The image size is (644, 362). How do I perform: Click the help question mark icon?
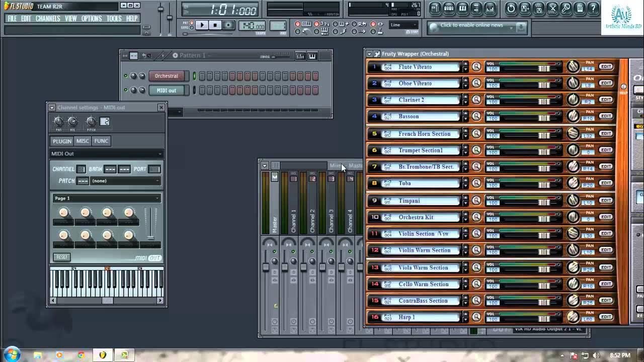pyautogui.click(x=593, y=9)
